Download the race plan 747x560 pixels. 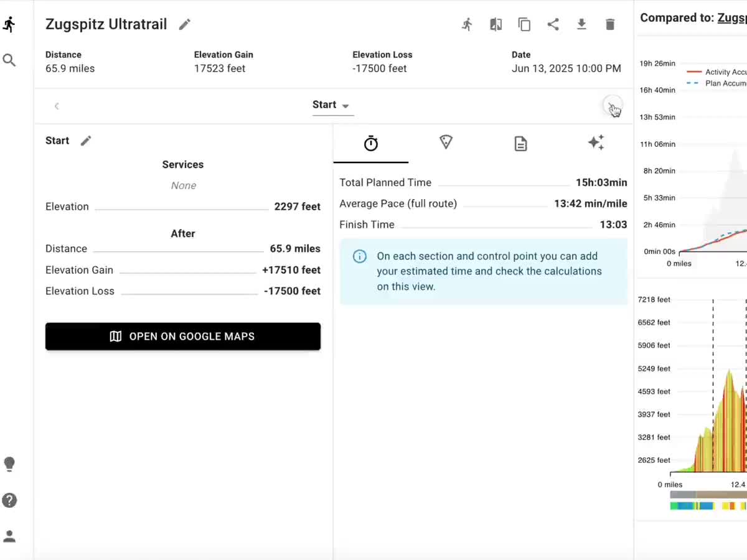pos(581,24)
